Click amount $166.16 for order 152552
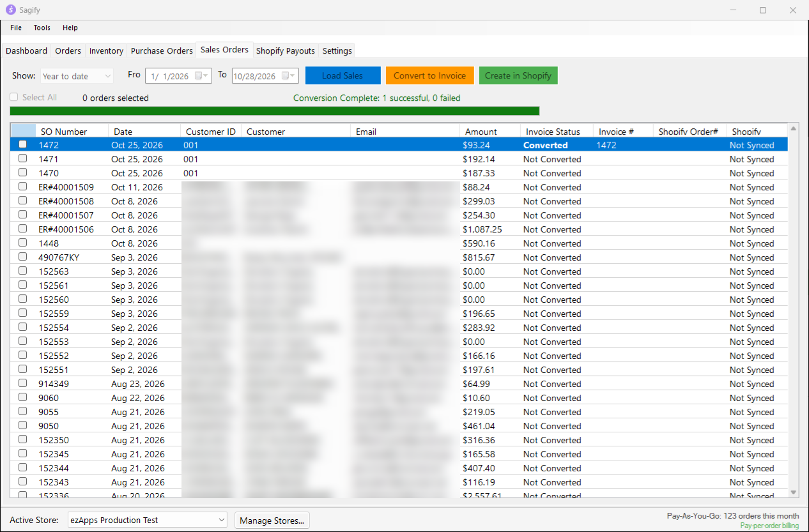The height and width of the screenshot is (532, 809). pos(479,356)
